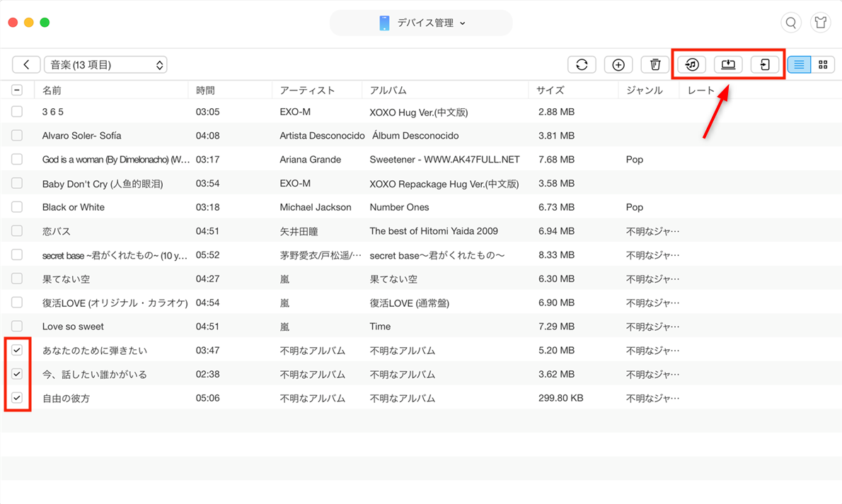Open the デバイス管理 dropdown
Image resolution: width=842 pixels, height=504 pixels.
click(421, 23)
